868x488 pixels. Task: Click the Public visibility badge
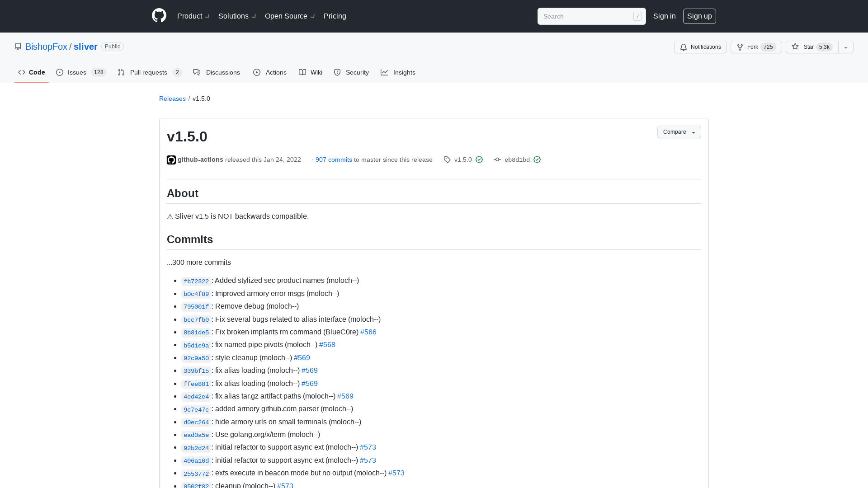[x=113, y=47]
